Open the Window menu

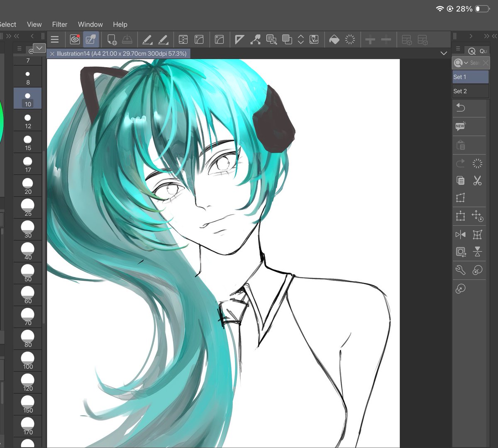(90, 24)
